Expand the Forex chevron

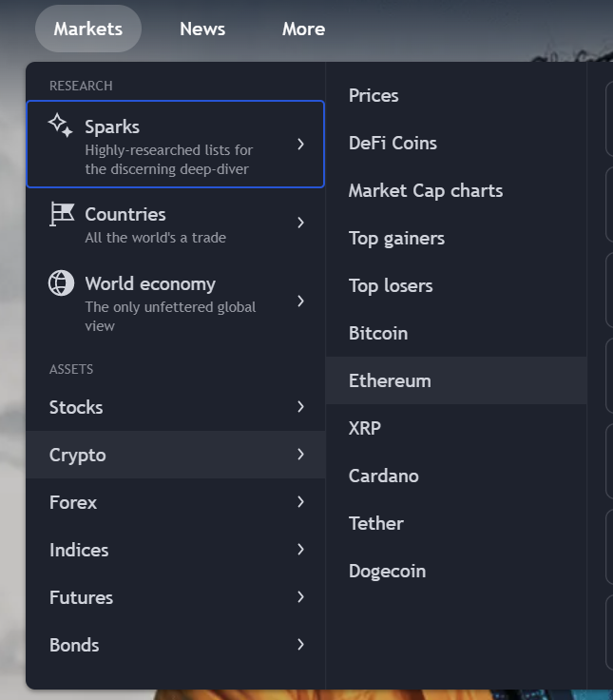tap(300, 502)
